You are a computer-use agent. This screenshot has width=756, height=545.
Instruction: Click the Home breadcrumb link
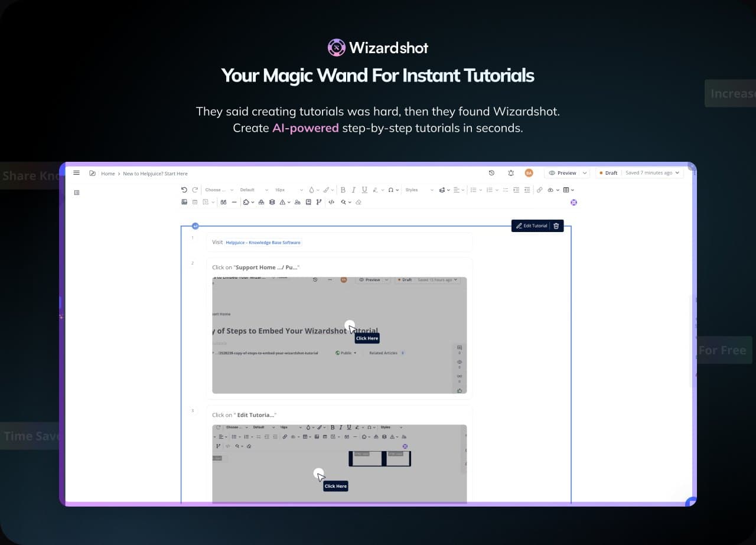pyautogui.click(x=107, y=174)
